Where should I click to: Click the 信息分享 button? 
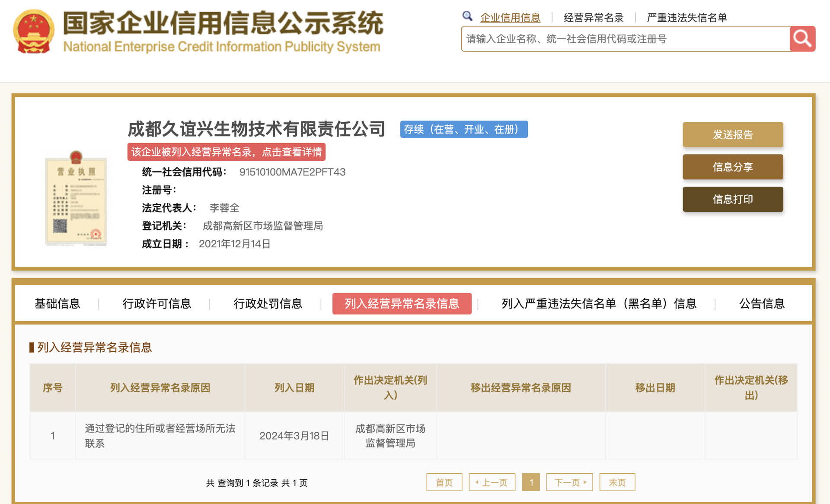pyautogui.click(x=732, y=167)
